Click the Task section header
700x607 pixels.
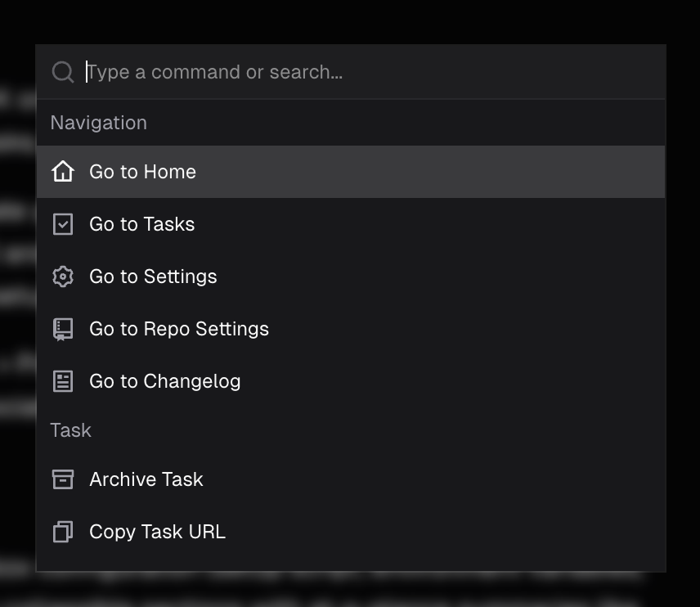tap(71, 430)
